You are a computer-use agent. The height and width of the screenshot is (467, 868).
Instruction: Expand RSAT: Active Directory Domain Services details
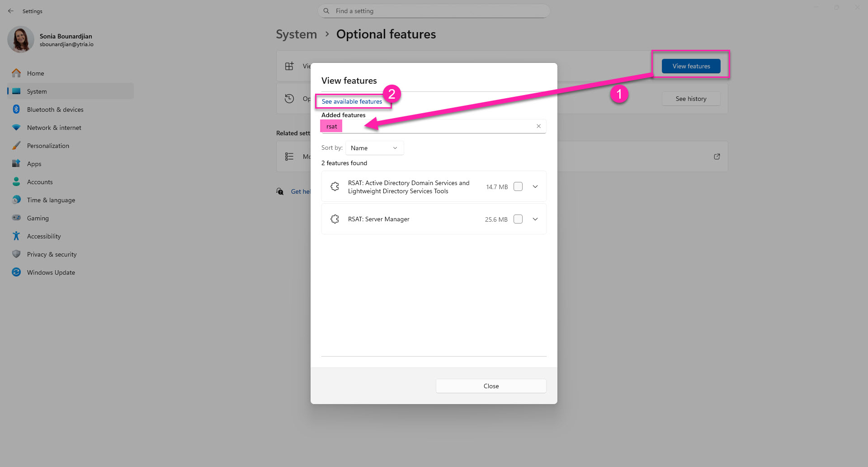pyautogui.click(x=535, y=186)
